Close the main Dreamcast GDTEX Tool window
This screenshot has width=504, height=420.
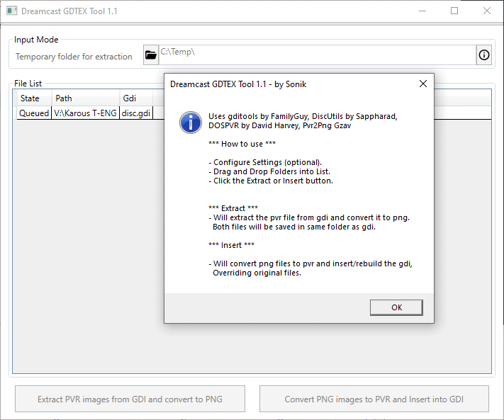(x=487, y=11)
